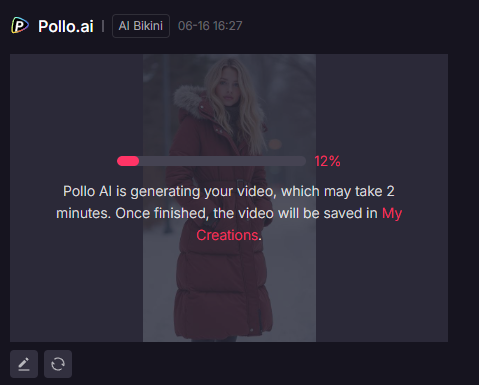Open the pink 'Creations' link word
The height and width of the screenshot is (385, 479).
[x=227, y=235]
